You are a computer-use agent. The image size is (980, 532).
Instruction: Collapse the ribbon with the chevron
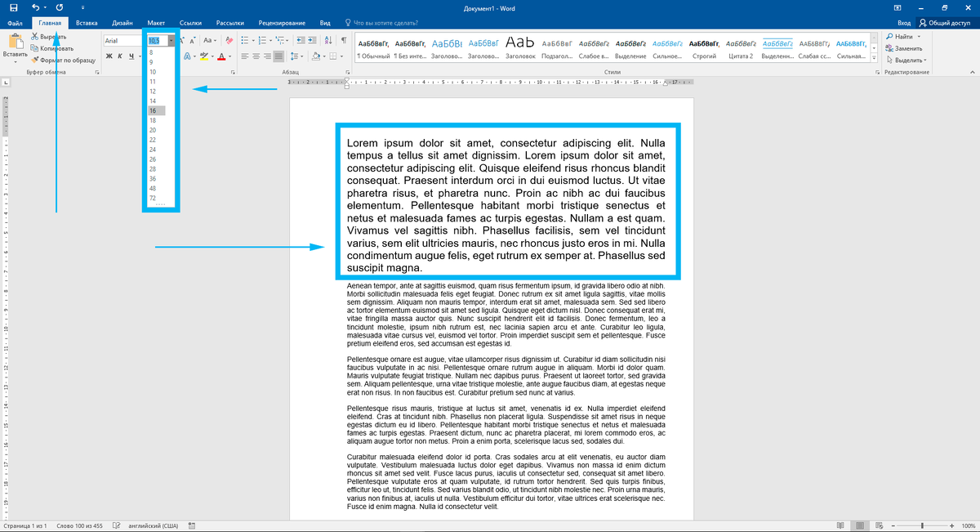tap(973, 72)
